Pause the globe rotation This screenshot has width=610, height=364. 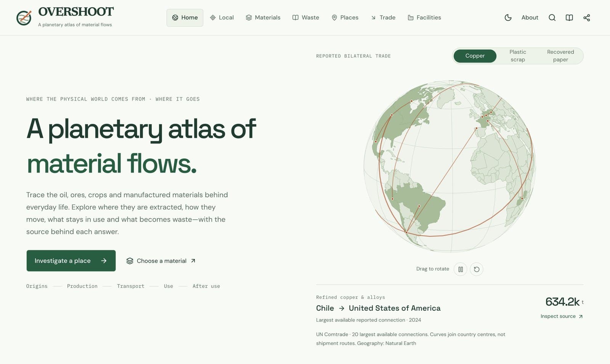pos(461,269)
